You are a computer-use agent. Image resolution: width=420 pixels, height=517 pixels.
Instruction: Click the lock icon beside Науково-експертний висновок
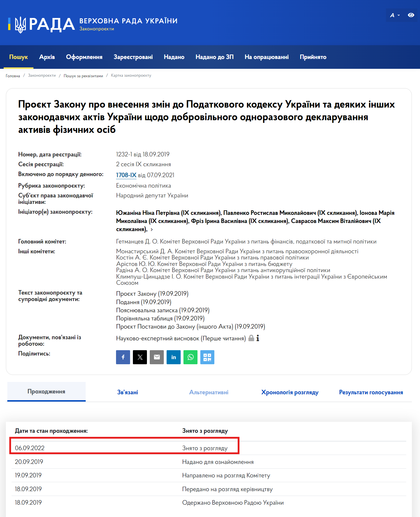pos(251,338)
